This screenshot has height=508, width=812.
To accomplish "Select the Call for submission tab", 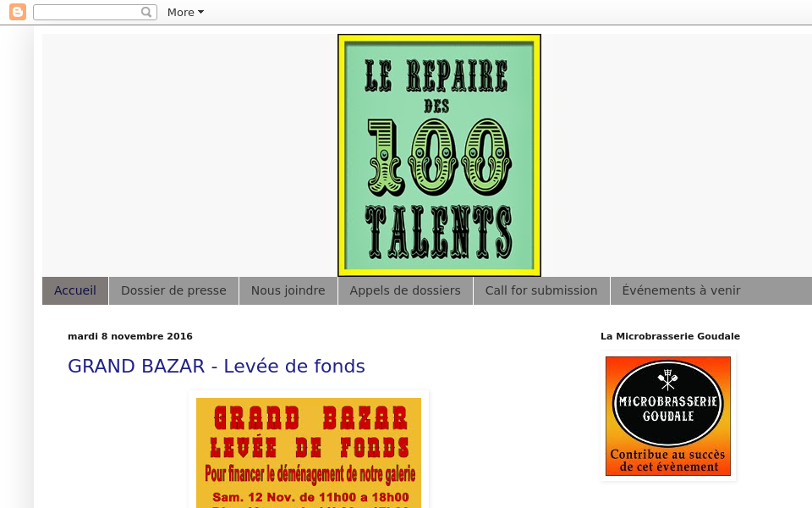I will coord(541,290).
